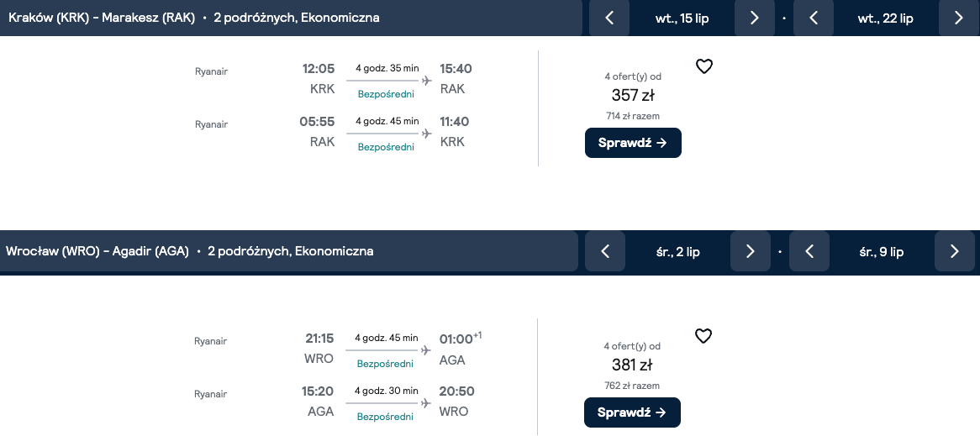Select the wt., 15 lip departure date
The image size is (980, 436).
pyautogui.click(x=682, y=18)
